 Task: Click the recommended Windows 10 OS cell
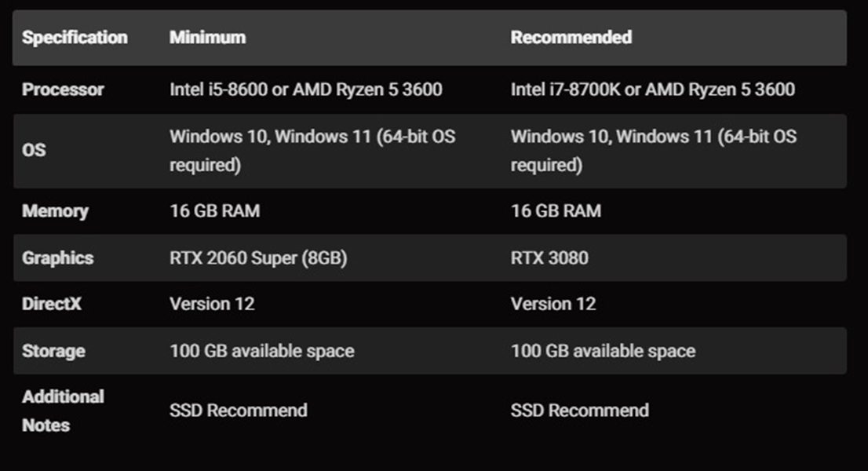coord(653,150)
